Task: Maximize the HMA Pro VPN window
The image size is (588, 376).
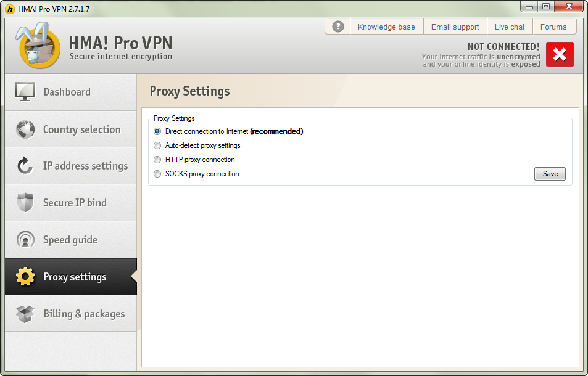Action: coord(546,6)
